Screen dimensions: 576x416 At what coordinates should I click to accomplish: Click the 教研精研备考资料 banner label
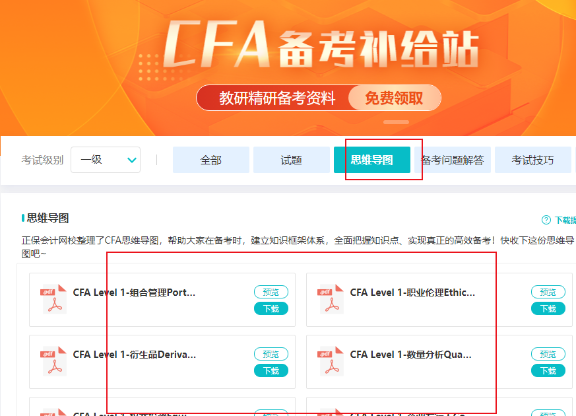point(277,98)
